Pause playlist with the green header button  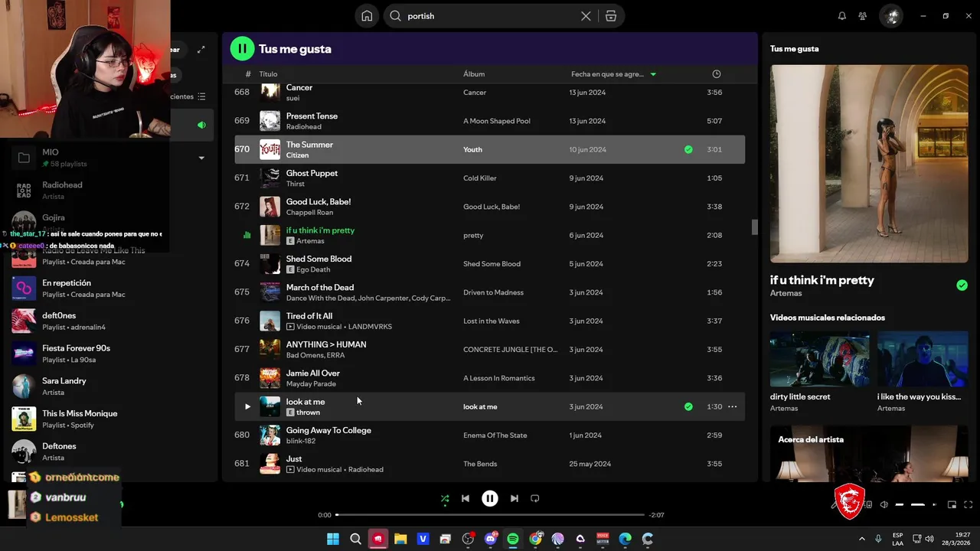[x=242, y=49]
